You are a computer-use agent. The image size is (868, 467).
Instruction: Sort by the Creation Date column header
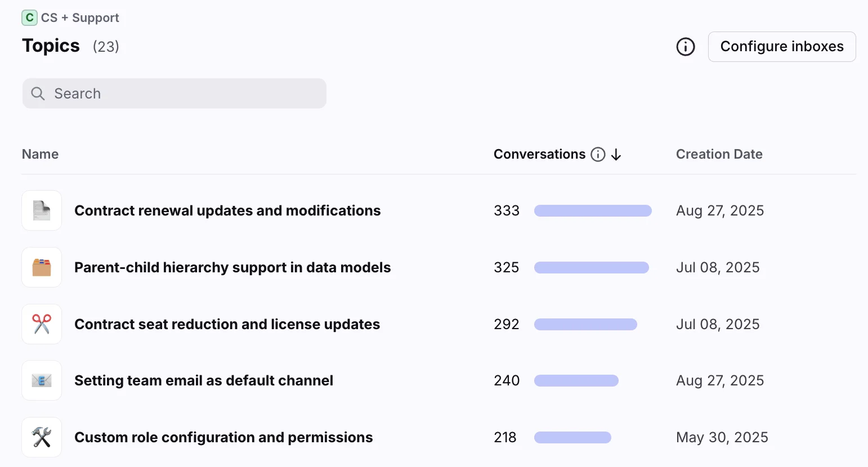(719, 154)
